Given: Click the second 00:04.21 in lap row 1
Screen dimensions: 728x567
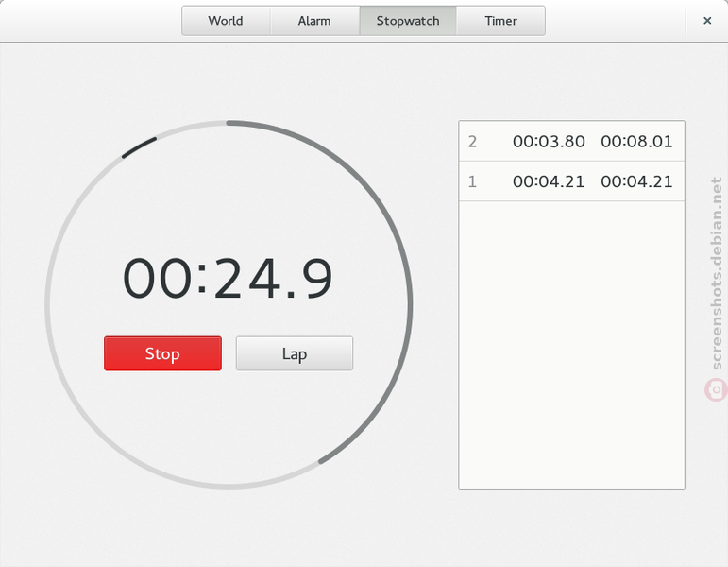Looking at the screenshot, I should (x=636, y=181).
